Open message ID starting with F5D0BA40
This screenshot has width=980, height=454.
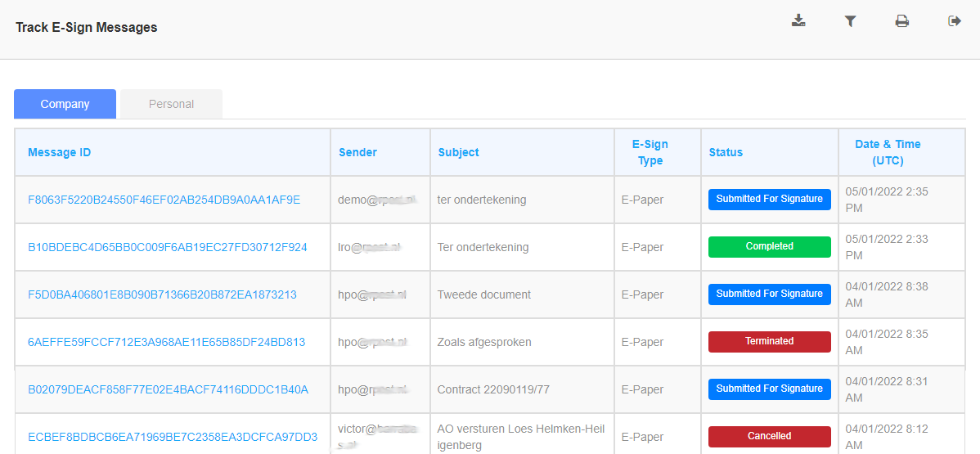coord(162,294)
